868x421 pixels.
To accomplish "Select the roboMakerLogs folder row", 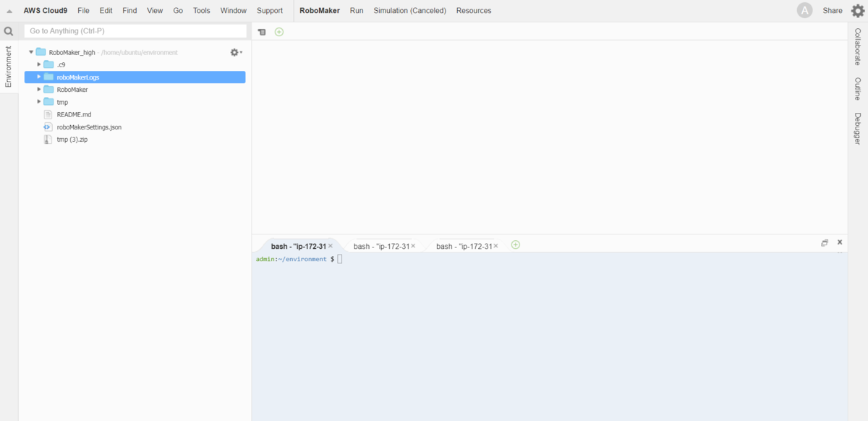I will click(135, 77).
